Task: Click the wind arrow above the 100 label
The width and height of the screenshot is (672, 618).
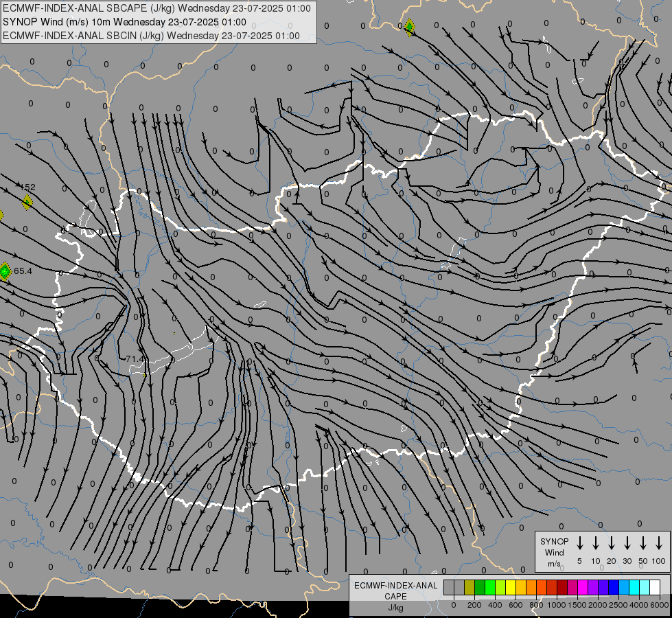Action: point(659,543)
